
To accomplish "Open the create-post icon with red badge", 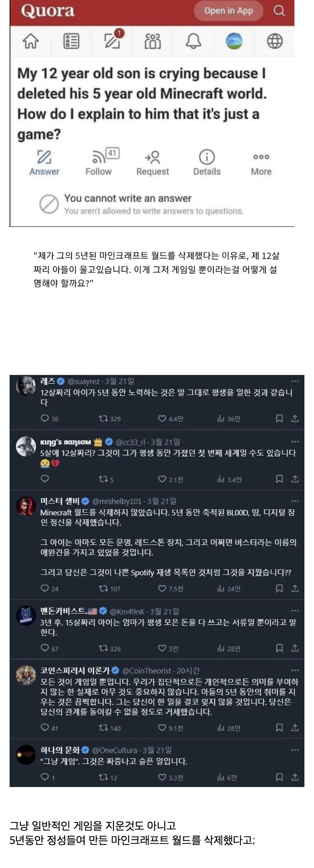I will point(113,40).
